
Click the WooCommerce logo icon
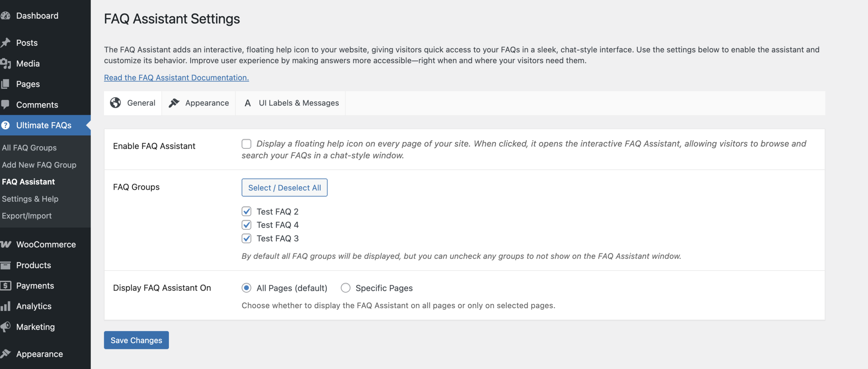tap(5, 244)
